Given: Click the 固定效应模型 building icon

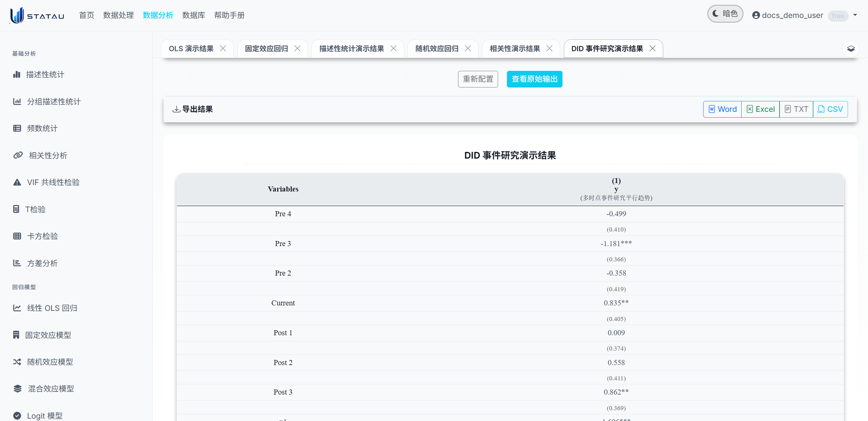Looking at the screenshot, I should click(x=16, y=335).
